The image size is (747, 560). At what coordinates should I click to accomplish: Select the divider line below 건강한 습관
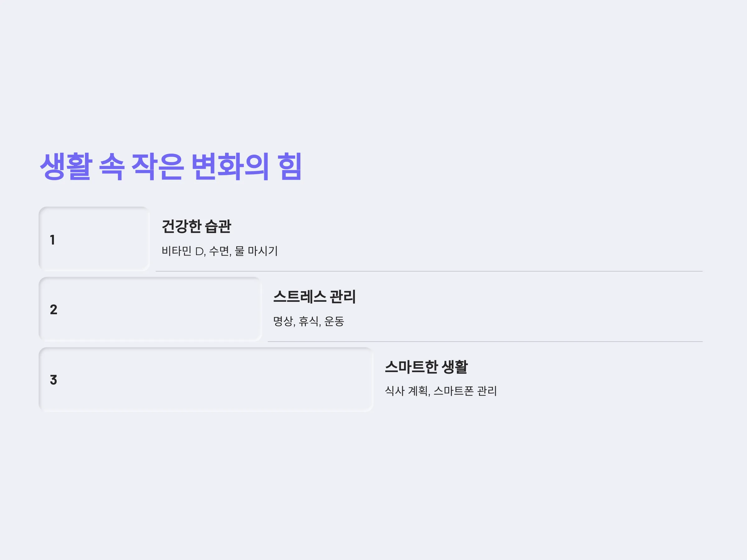(x=429, y=271)
